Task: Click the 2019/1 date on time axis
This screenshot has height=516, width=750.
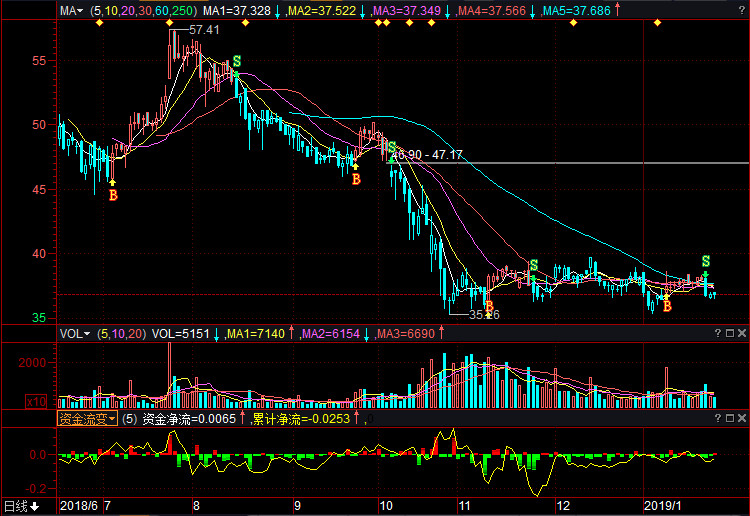Action: pyautogui.click(x=663, y=507)
